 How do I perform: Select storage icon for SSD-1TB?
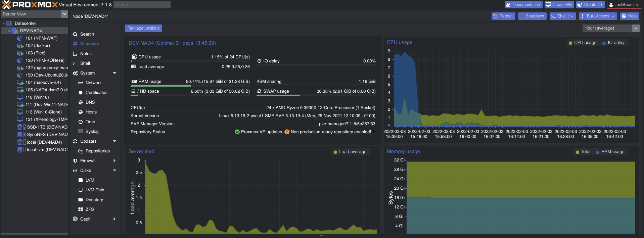tap(21, 127)
